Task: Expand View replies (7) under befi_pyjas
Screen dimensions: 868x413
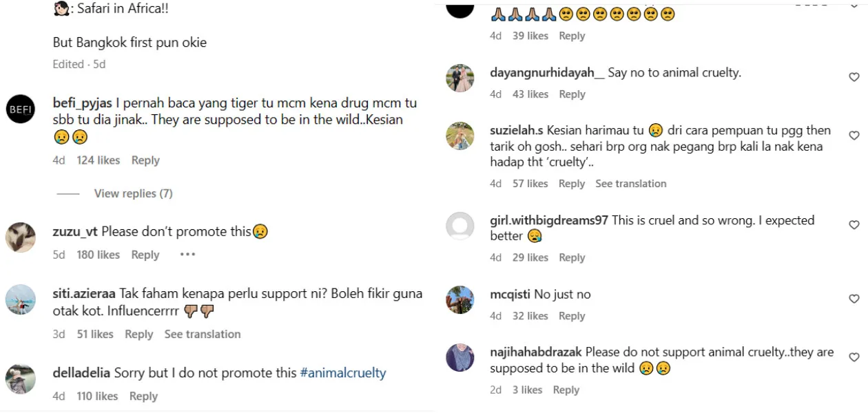Action: pos(133,193)
